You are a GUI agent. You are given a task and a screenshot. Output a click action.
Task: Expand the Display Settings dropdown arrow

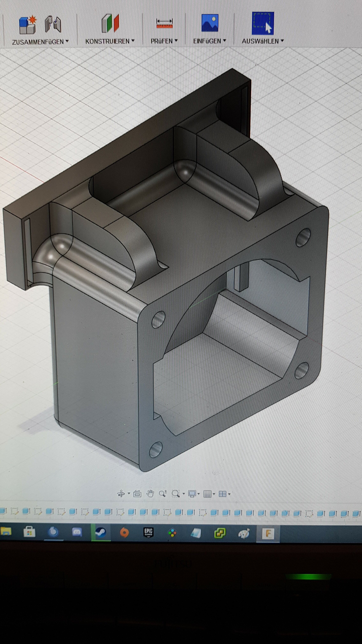point(199,494)
